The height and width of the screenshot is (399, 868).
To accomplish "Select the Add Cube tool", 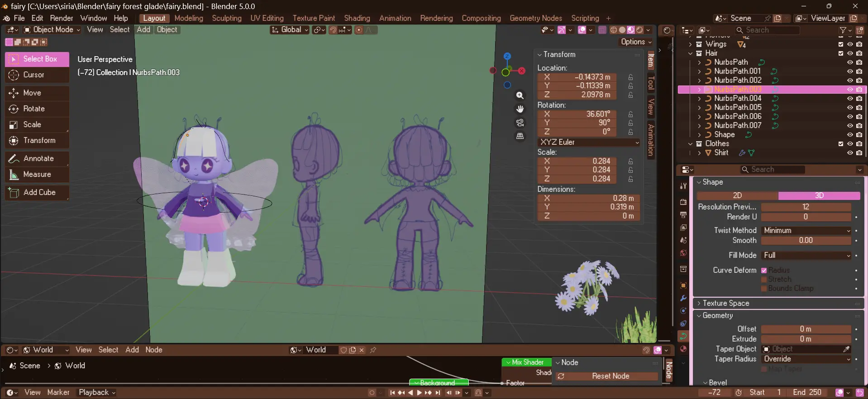I will pos(37,192).
